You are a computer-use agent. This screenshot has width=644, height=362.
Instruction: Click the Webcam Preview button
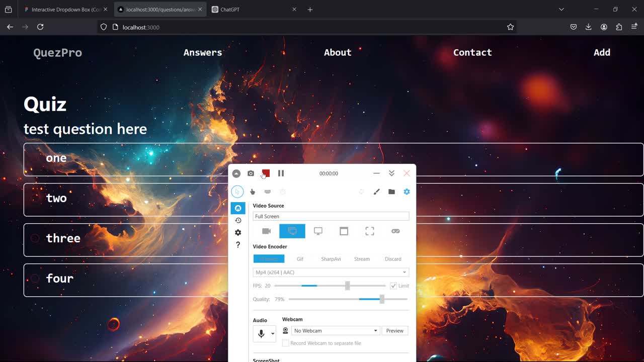point(394,331)
